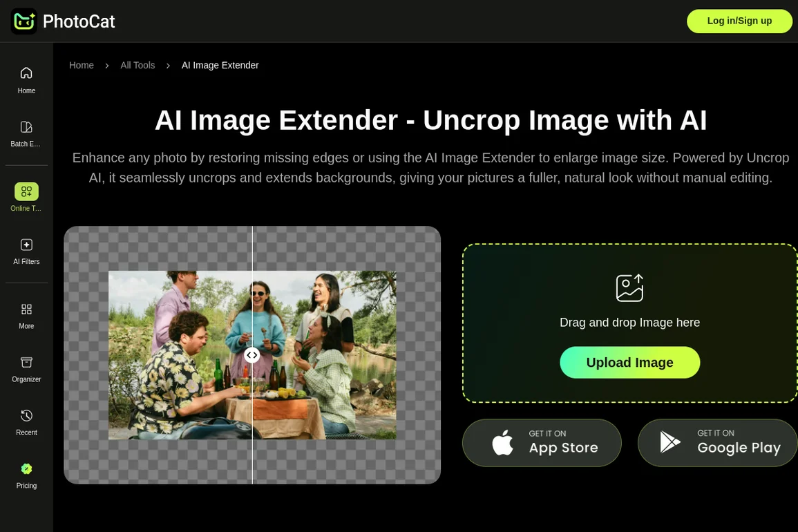This screenshot has height=532, width=798.
Task: Click the PhotoCat logo icon
Action: [x=23, y=21]
